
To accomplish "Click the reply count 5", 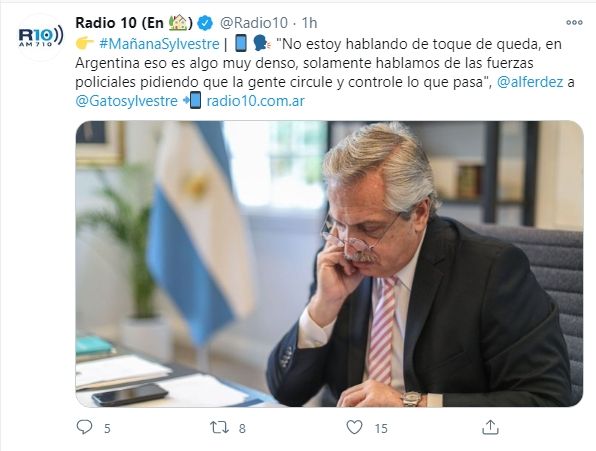I will coord(107,429).
